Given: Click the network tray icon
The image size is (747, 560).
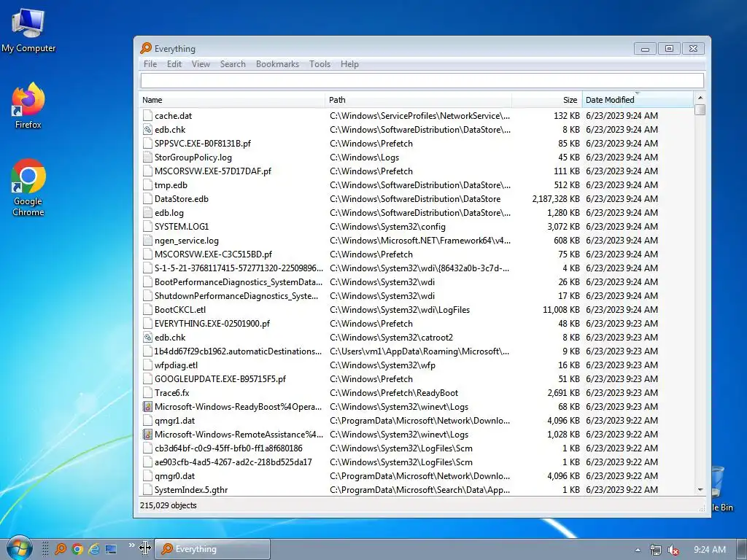Looking at the screenshot, I should (656, 550).
